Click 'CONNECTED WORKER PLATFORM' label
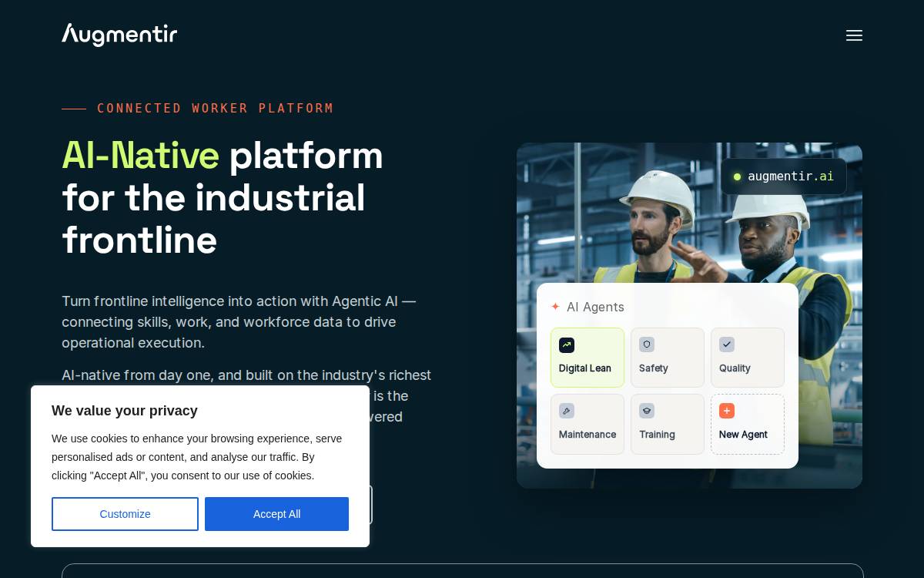Screen dimensions: 924x578 tap(216, 109)
